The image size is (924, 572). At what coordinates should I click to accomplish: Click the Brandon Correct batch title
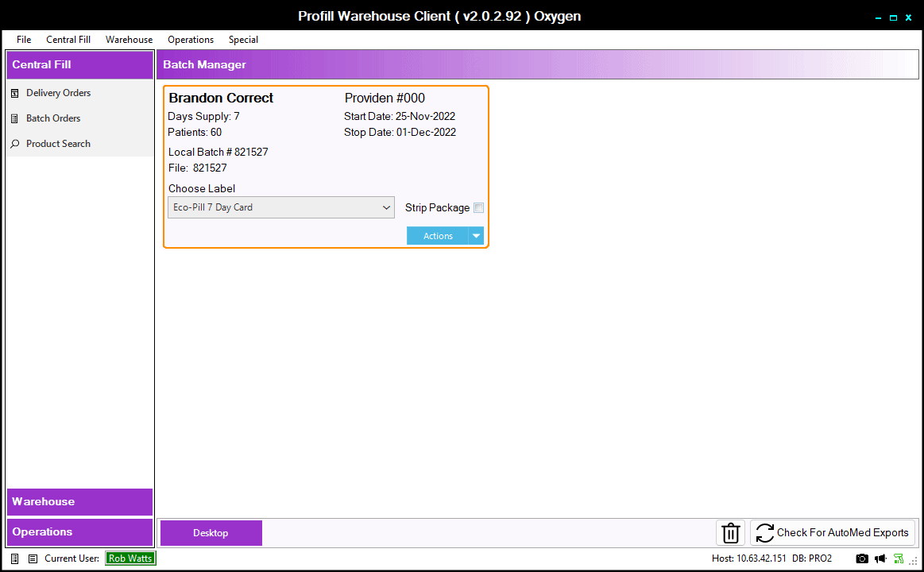click(x=221, y=98)
